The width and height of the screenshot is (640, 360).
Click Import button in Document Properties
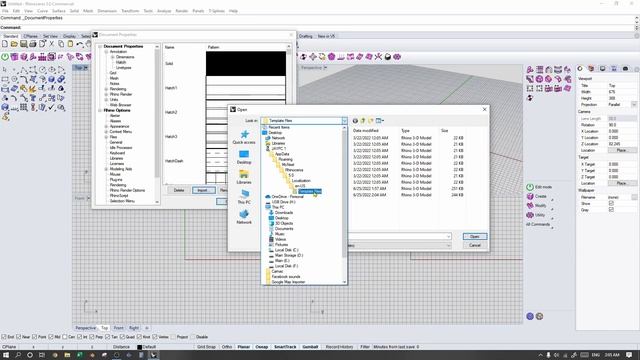point(203,190)
